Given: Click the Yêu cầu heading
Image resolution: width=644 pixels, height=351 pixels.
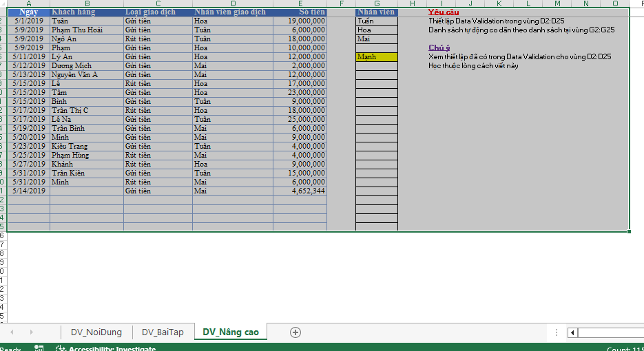Looking at the screenshot, I should point(444,12).
